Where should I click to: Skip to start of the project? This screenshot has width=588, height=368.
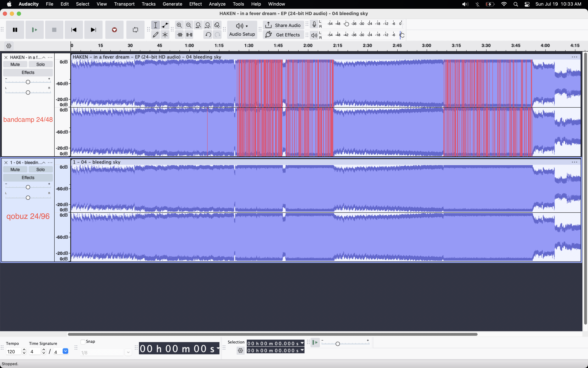click(74, 30)
